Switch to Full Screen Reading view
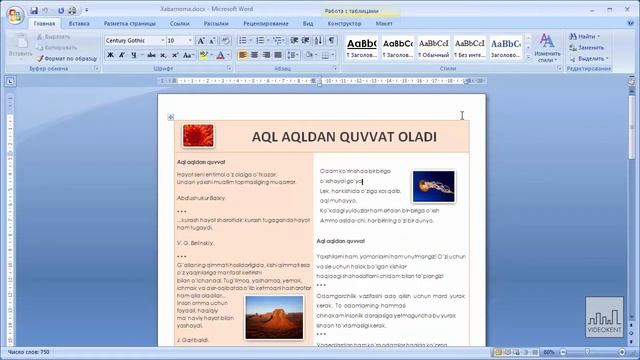The width and height of the screenshot is (640, 360). 507,352
